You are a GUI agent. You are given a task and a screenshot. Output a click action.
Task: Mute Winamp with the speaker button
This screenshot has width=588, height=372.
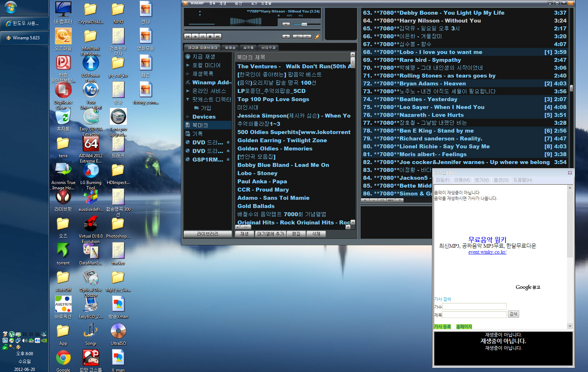tap(286, 24)
